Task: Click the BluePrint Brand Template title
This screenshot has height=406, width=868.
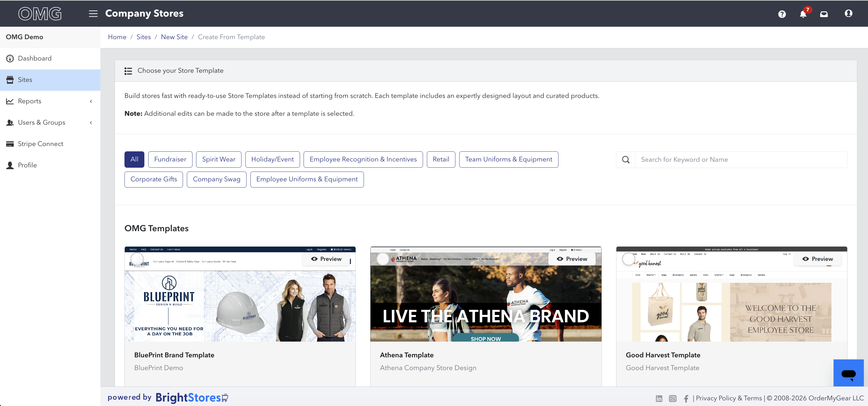Action: 174,355
